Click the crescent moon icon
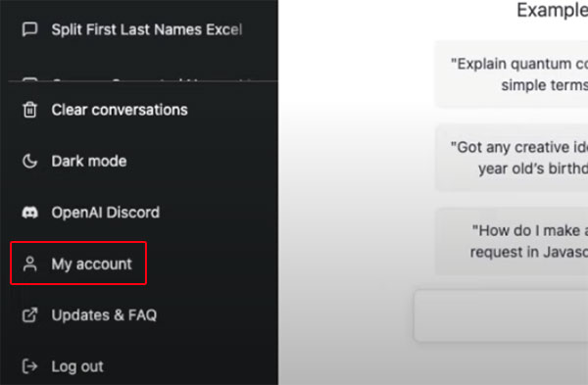 click(29, 162)
